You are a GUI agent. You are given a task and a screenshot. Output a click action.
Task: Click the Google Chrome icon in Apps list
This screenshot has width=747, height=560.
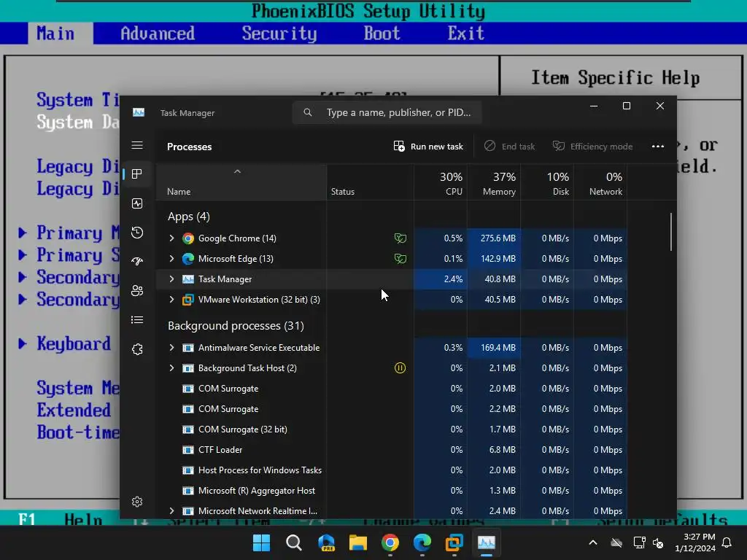pos(188,238)
